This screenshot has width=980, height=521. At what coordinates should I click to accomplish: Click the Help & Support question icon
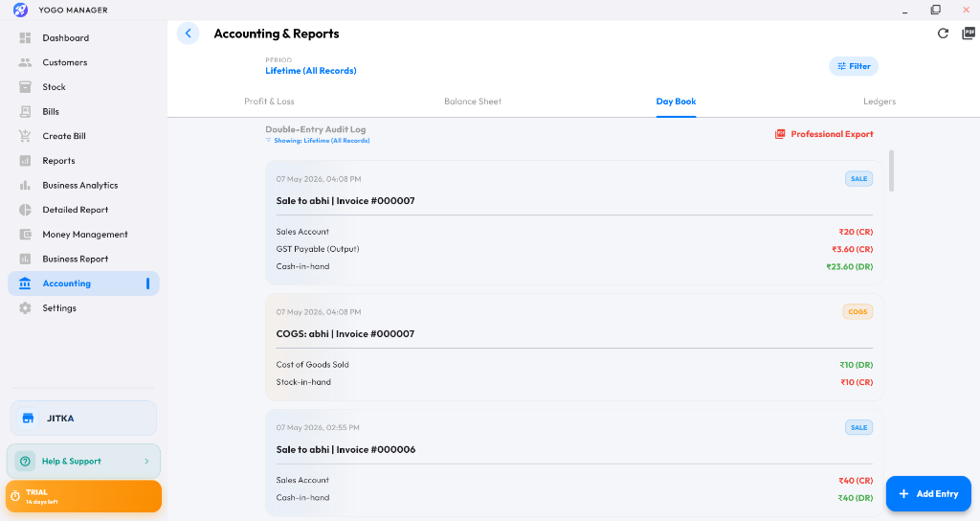click(x=25, y=462)
